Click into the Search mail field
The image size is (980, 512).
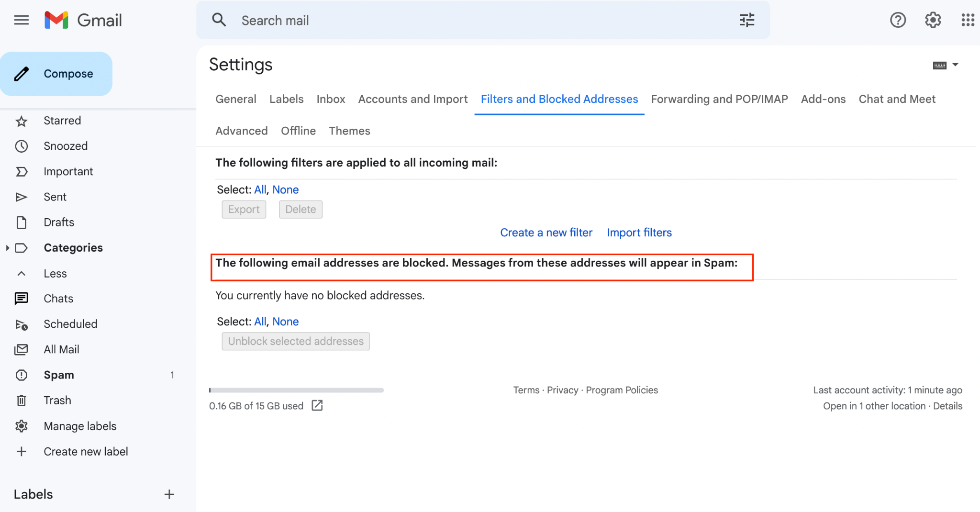click(479, 20)
